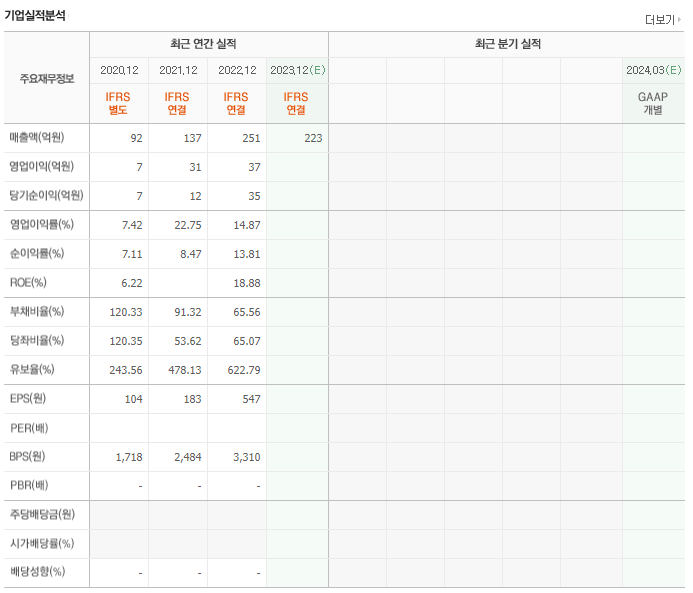Select the 주요재무정보 header cell
Image resolution: width=693 pixels, height=593 pixels.
pos(47,79)
